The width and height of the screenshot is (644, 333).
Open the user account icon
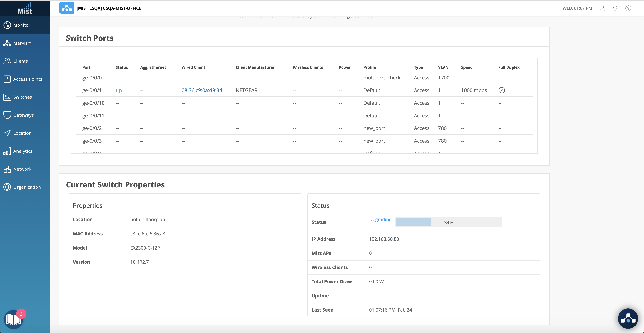click(602, 8)
